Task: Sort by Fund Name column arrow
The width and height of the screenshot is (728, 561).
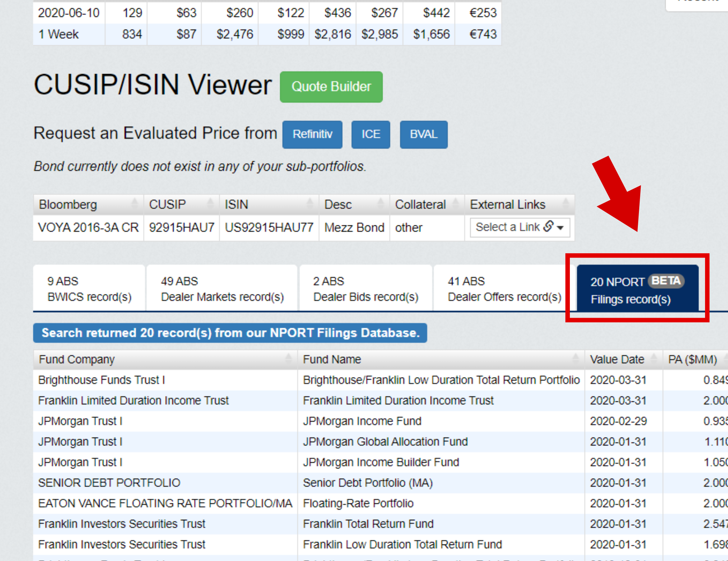Action: click(575, 359)
